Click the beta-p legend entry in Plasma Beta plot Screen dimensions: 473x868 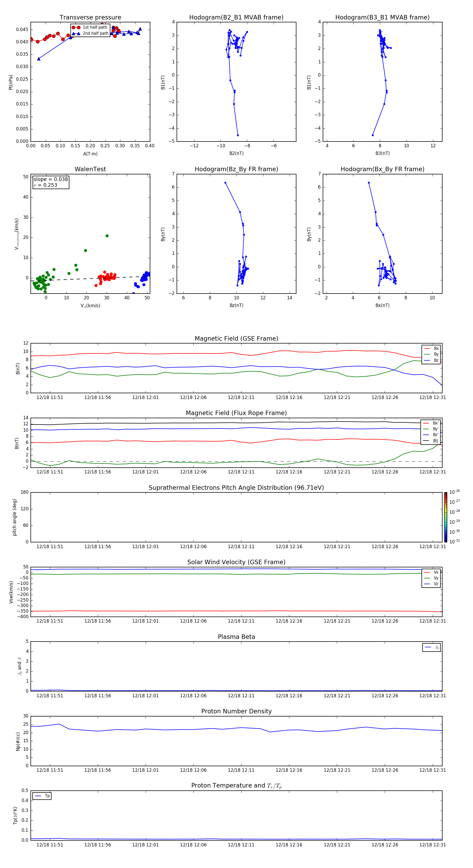[431, 647]
